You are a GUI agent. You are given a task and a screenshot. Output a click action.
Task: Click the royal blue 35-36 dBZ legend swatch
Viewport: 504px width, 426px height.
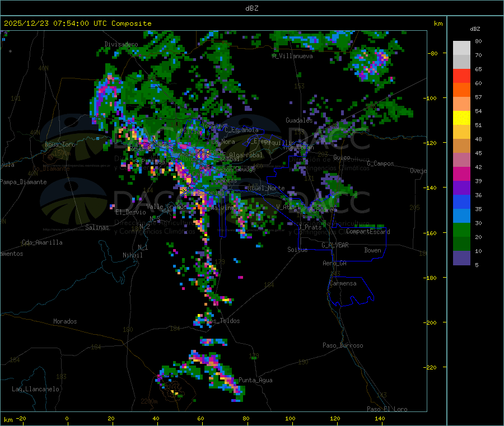[461, 202]
